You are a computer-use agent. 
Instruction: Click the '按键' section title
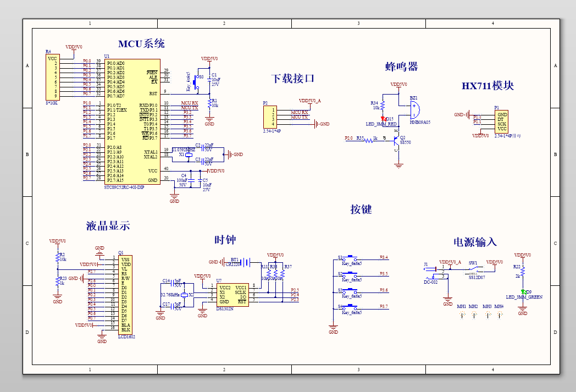(361, 209)
